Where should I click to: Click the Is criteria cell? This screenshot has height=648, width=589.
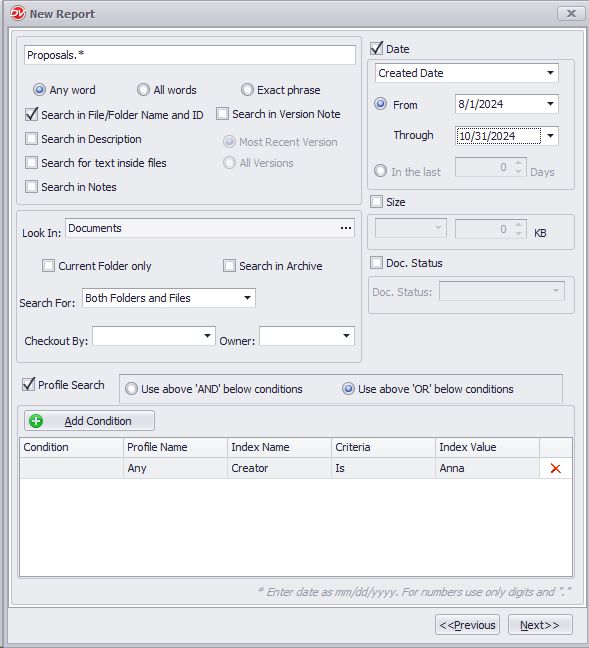pyautogui.click(x=384, y=468)
